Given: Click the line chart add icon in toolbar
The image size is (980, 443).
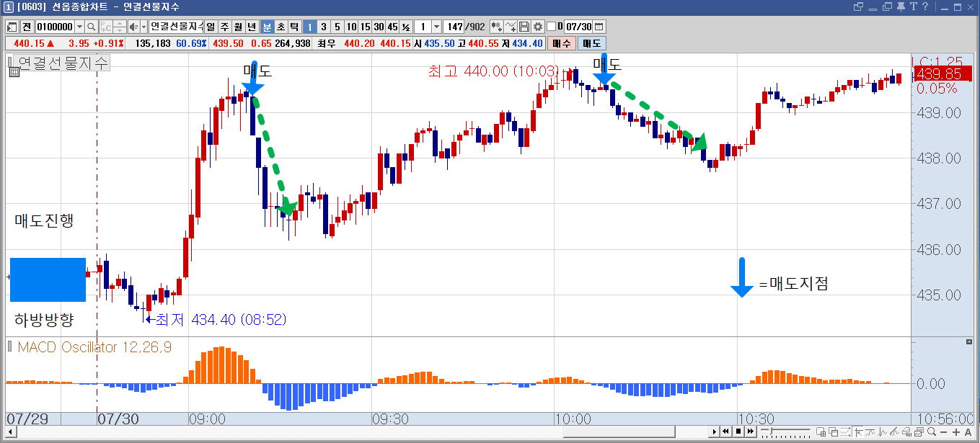Looking at the screenshot, I should click(x=511, y=27).
